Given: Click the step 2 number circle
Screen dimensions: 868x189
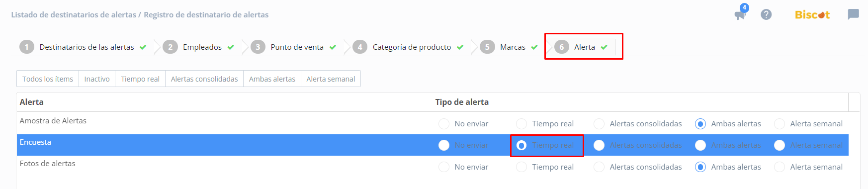Looking at the screenshot, I should pyautogui.click(x=170, y=47).
